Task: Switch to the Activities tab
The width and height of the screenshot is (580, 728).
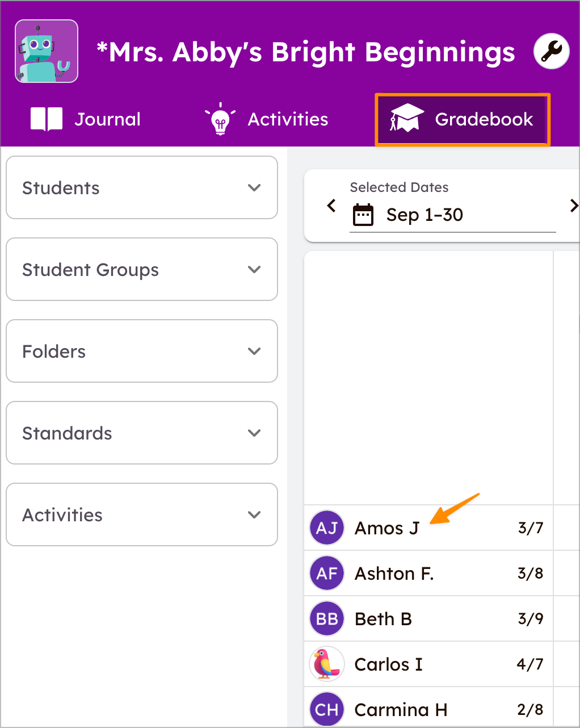Action: [267, 119]
